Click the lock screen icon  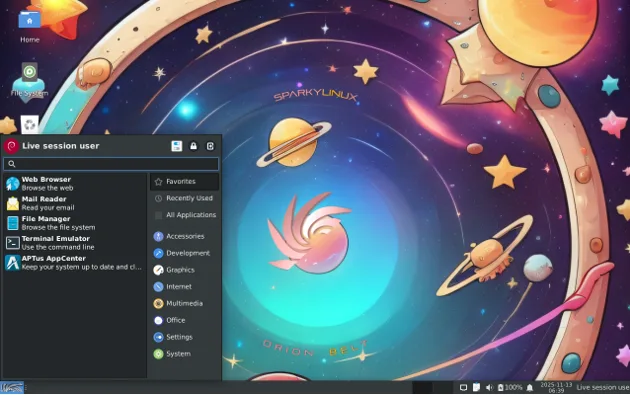193,146
